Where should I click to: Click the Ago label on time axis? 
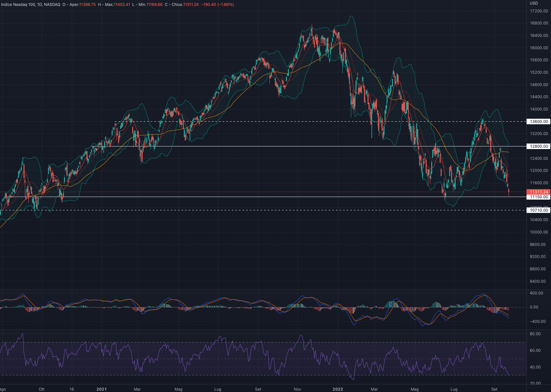(3, 389)
